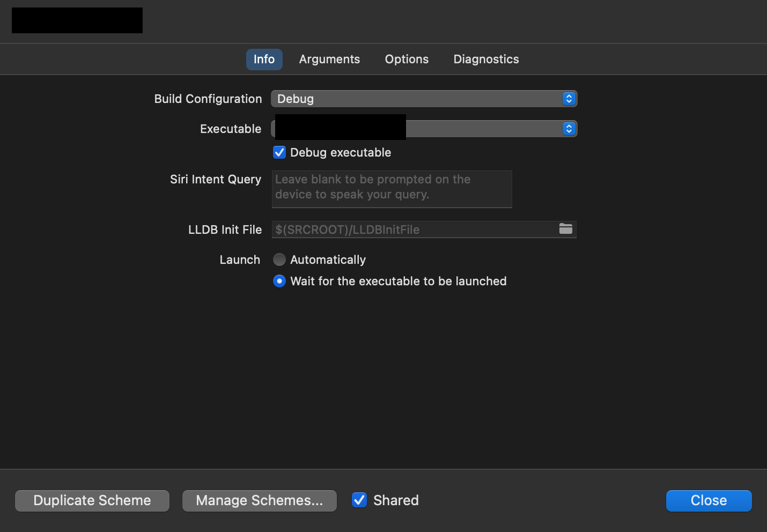The width and height of the screenshot is (767, 532).
Task: Click the Duplicate Scheme button
Action: pyautogui.click(x=92, y=500)
